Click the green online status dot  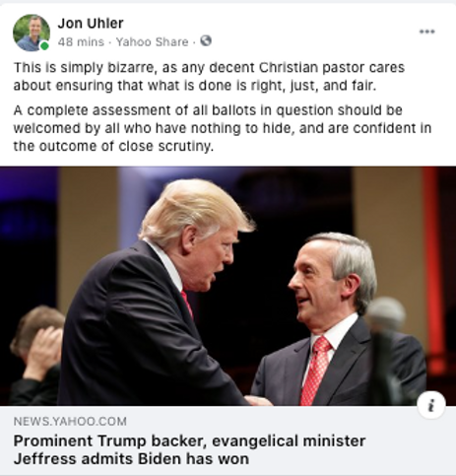tap(44, 46)
